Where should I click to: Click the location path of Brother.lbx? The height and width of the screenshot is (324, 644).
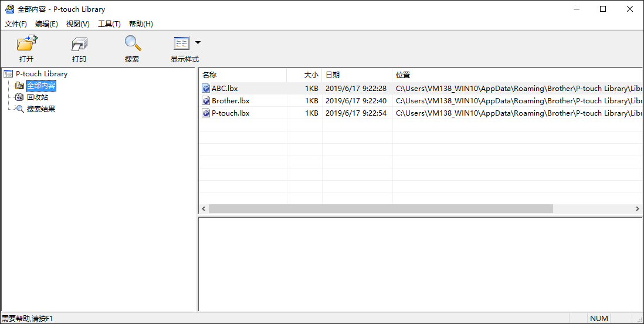pyautogui.click(x=519, y=101)
